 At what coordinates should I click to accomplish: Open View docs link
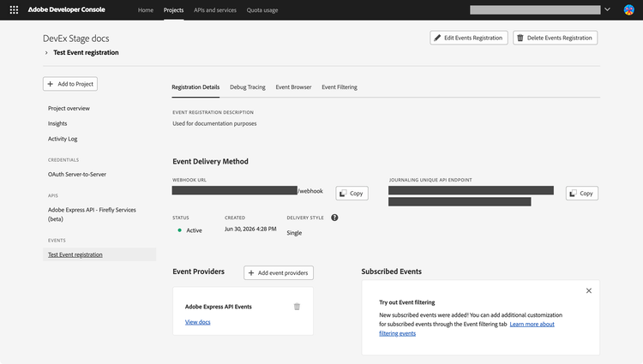[x=198, y=322]
